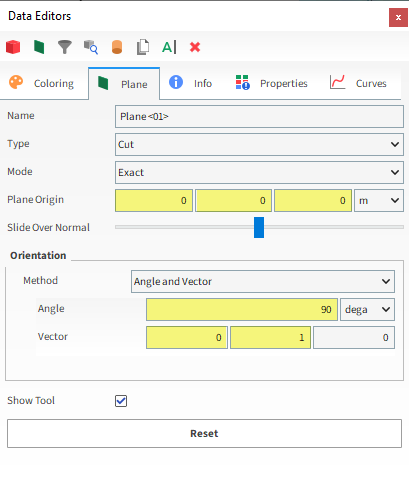Open the Properties tab
Viewport: 409px width, 486px height.
[x=271, y=83]
